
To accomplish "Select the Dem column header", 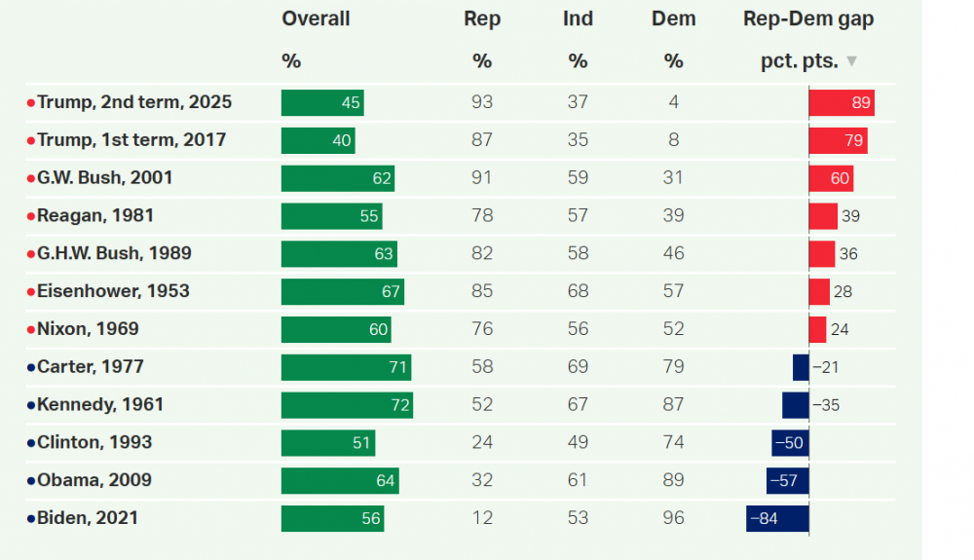I will tap(674, 19).
